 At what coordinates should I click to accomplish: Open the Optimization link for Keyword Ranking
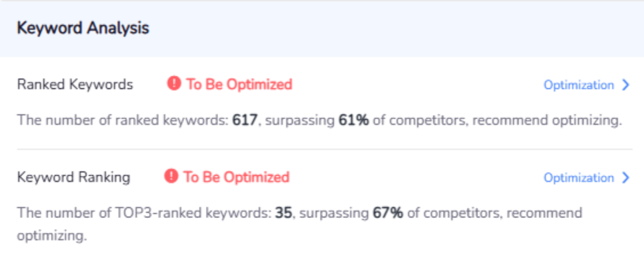[x=578, y=177]
